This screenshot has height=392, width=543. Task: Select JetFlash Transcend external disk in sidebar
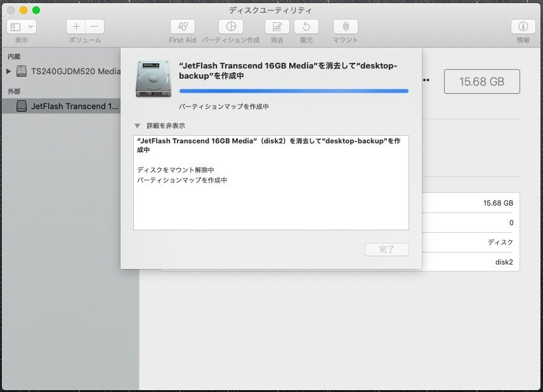[x=62, y=106]
